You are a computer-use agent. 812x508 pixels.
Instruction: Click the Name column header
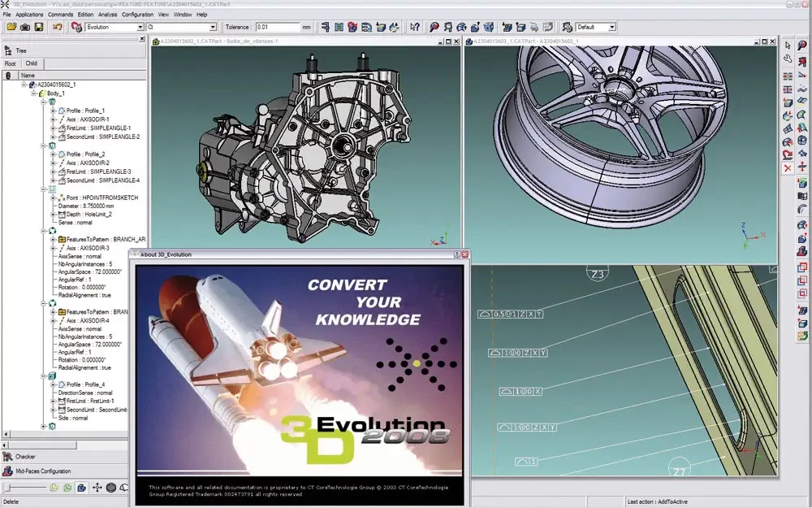80,75
